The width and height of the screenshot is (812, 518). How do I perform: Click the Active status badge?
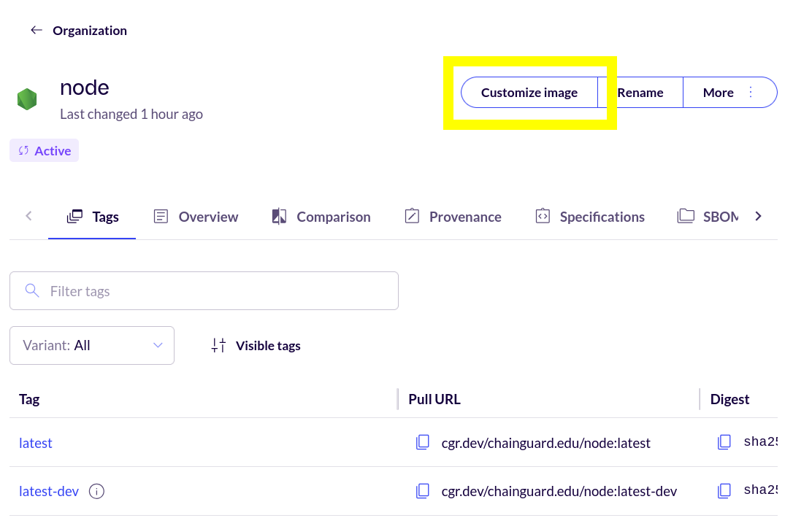44,150
